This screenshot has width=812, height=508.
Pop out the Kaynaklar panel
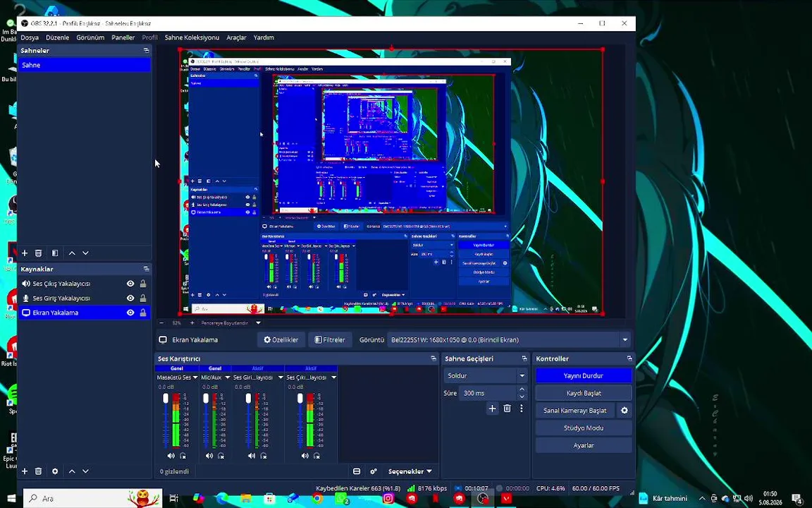(146, 269)
